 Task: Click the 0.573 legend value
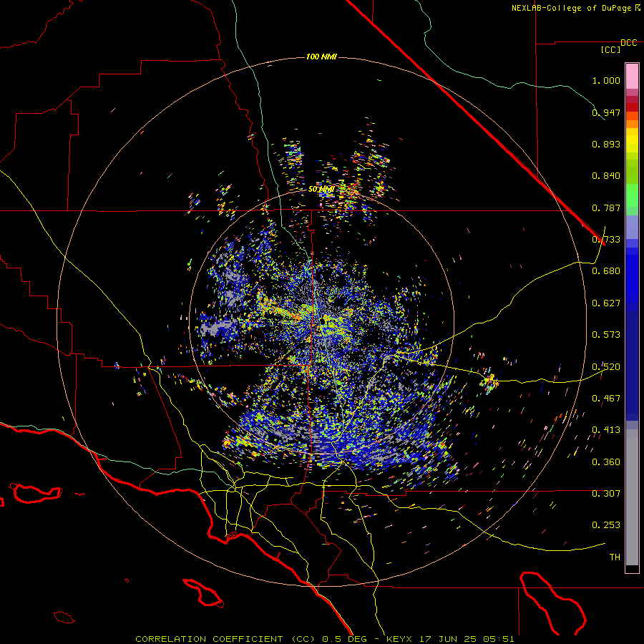[x=606, y=335]
